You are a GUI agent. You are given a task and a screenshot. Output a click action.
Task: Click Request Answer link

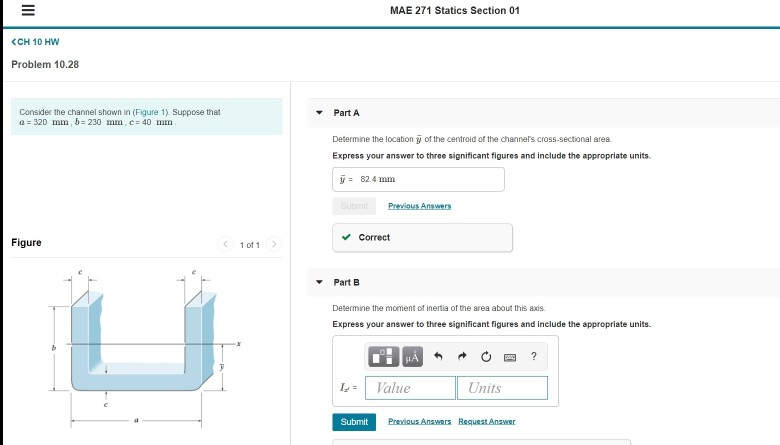pyautogui.click(x=487, y=421)
